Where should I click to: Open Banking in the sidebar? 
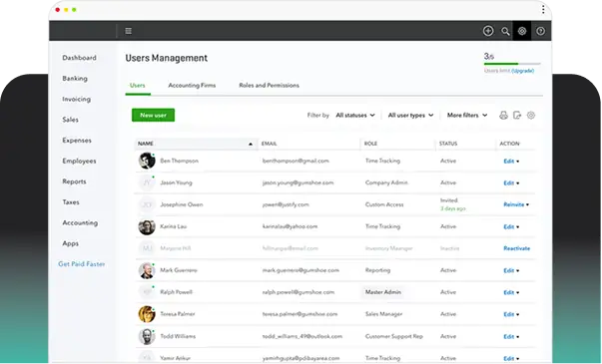tap(75, 78)
